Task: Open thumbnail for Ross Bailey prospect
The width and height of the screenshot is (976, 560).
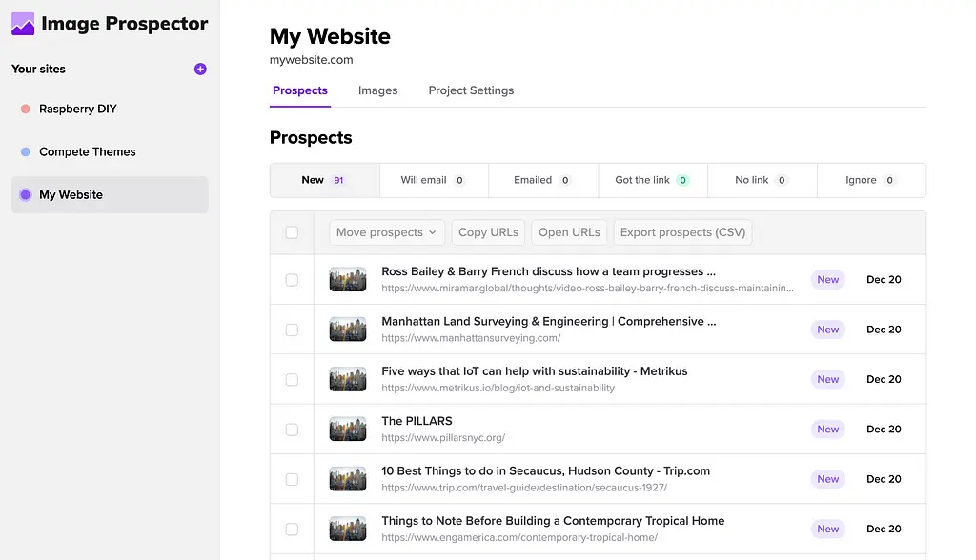Action: pos(348,279)
